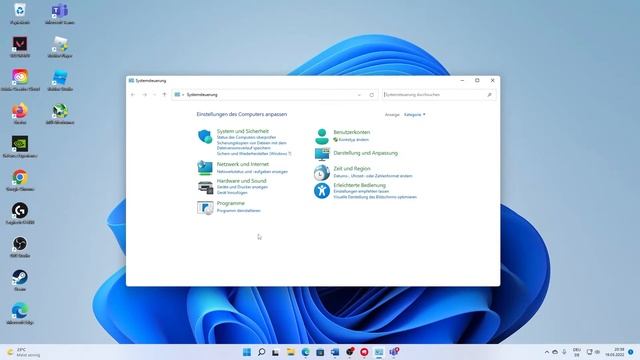
Task: Refresh the Systemsteuerung window
Action: pos(371,95)
